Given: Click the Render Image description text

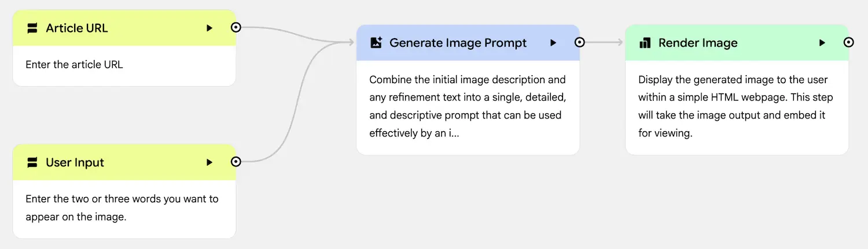Looking at the screenshot, I should [736, 106].
